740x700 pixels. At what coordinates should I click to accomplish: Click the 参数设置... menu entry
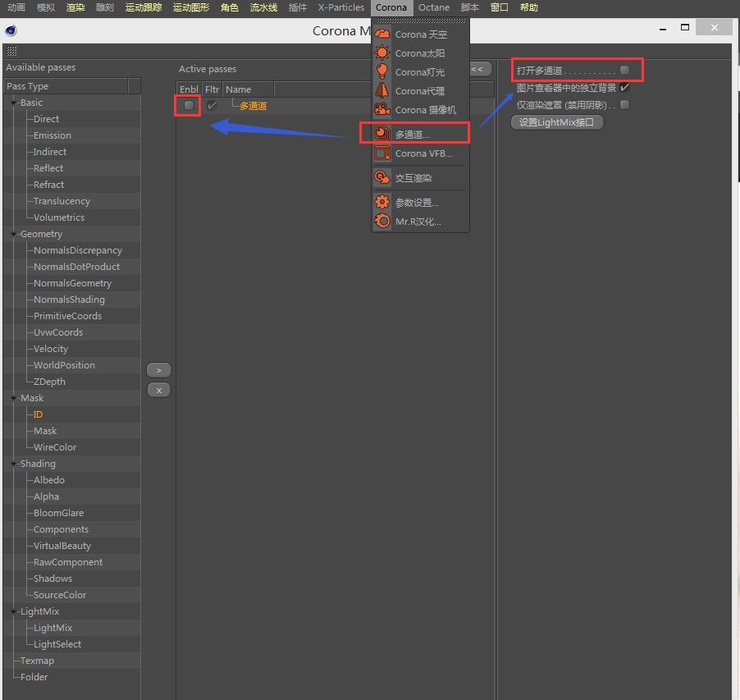tap(417, 203)
